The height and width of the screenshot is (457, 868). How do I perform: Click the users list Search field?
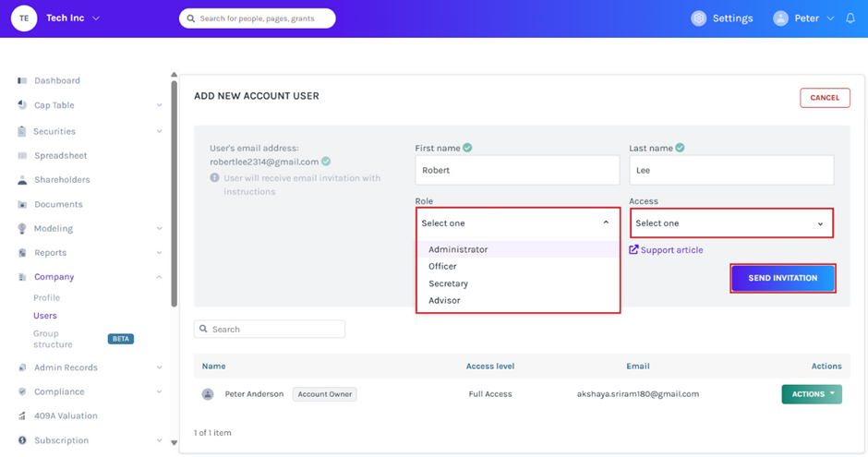click(x=270, y=329)
